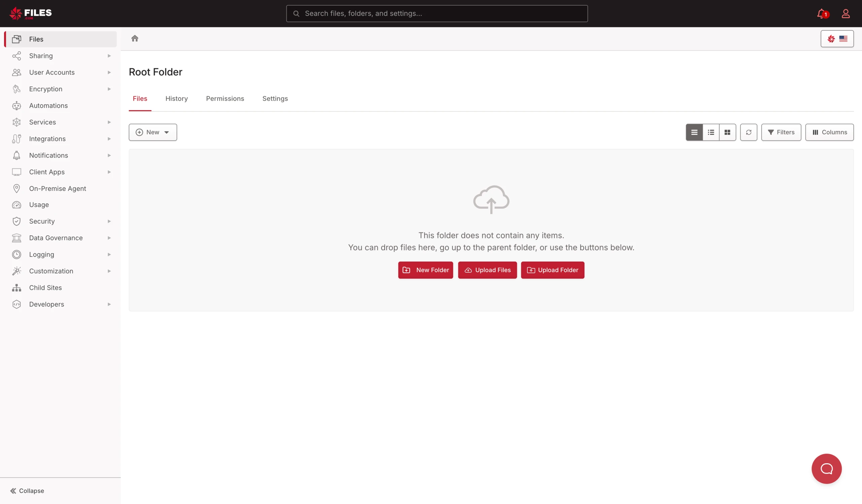Select the Files tab under Root Folder

[140, 99]
